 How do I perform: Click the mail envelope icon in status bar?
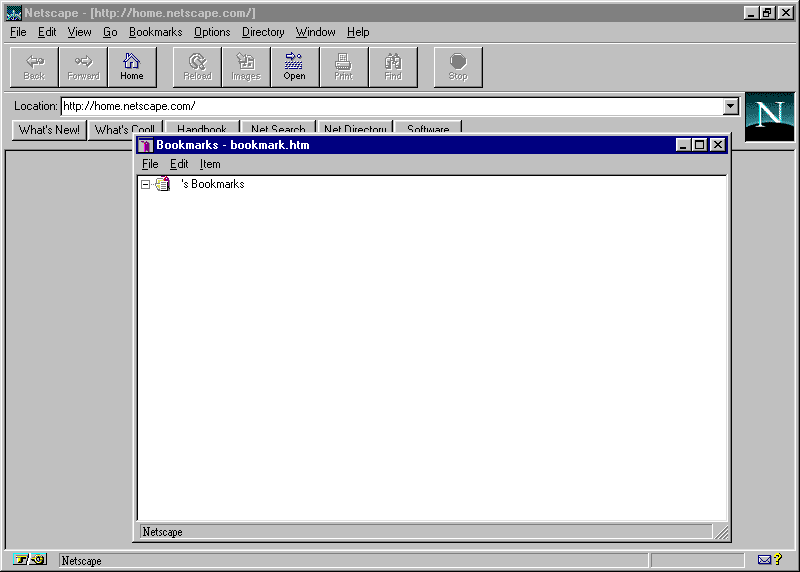coord(764,560)
